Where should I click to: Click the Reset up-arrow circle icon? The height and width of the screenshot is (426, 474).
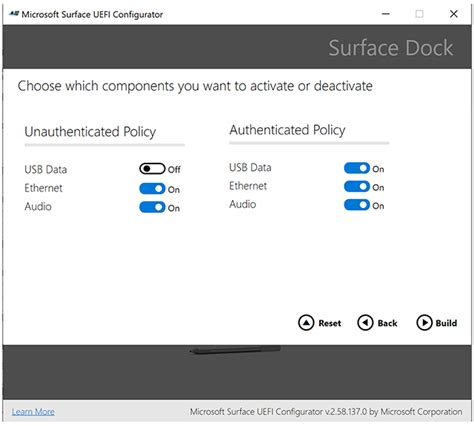306,323
